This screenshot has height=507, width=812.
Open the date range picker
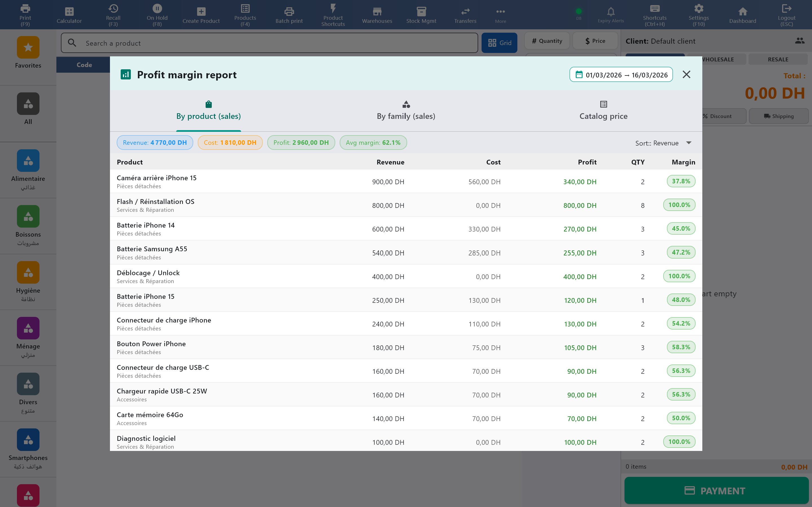(x=621, y=75)
